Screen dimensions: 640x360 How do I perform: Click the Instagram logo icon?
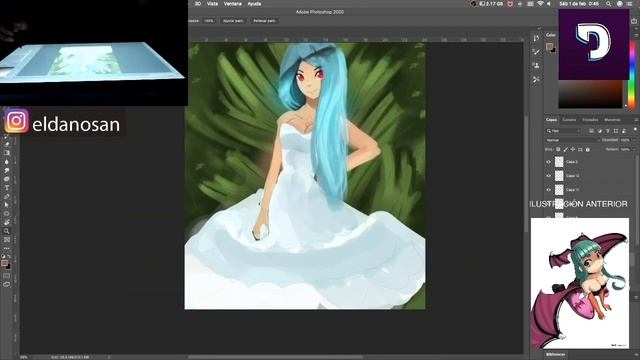16,121
